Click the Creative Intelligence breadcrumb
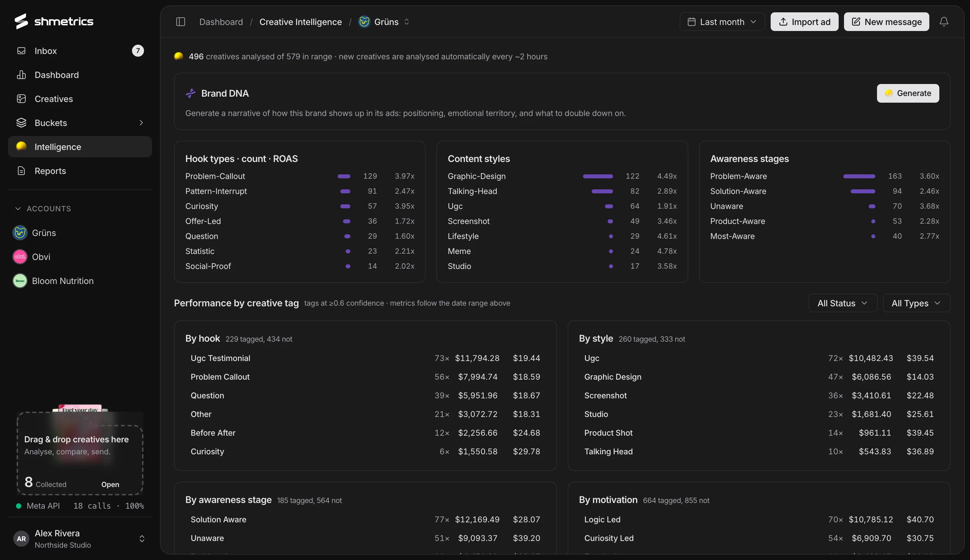The image size is (970, 560). (300, 22)
